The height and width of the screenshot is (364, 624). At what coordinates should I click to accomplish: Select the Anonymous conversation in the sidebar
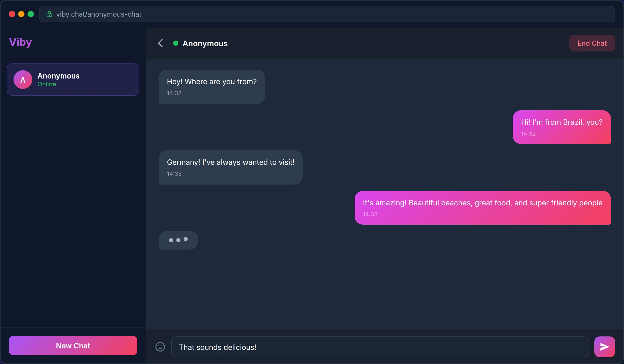click(x=73, y=79)
